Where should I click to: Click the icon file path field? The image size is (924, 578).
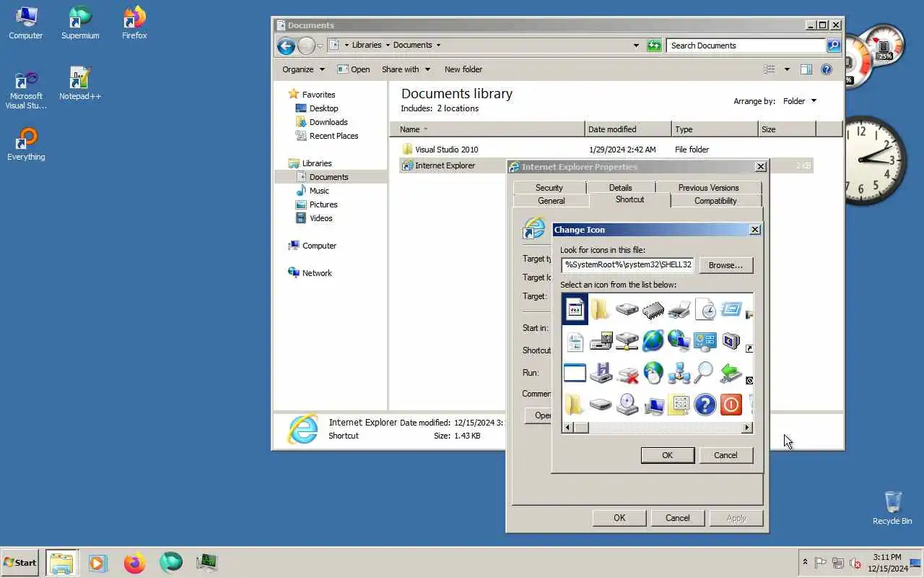pyautogui.click(x=628, y=265)
